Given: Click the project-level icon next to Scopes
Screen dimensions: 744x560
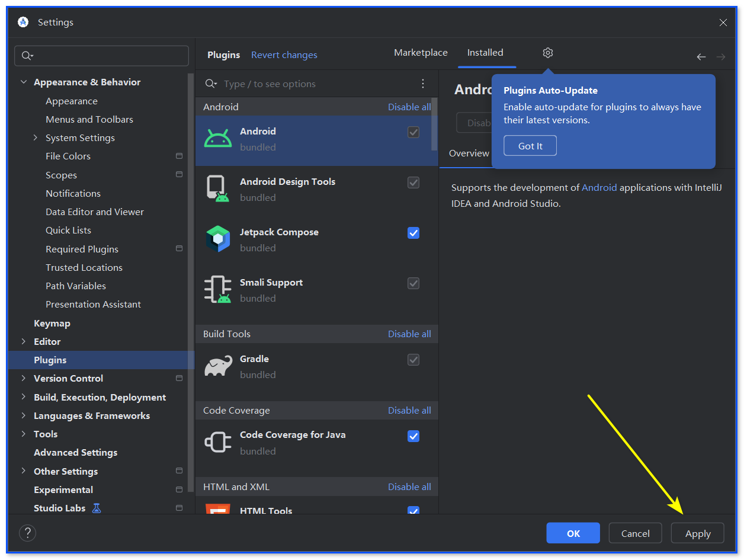Looking at the screenshot, I should (x=179, y=175).
